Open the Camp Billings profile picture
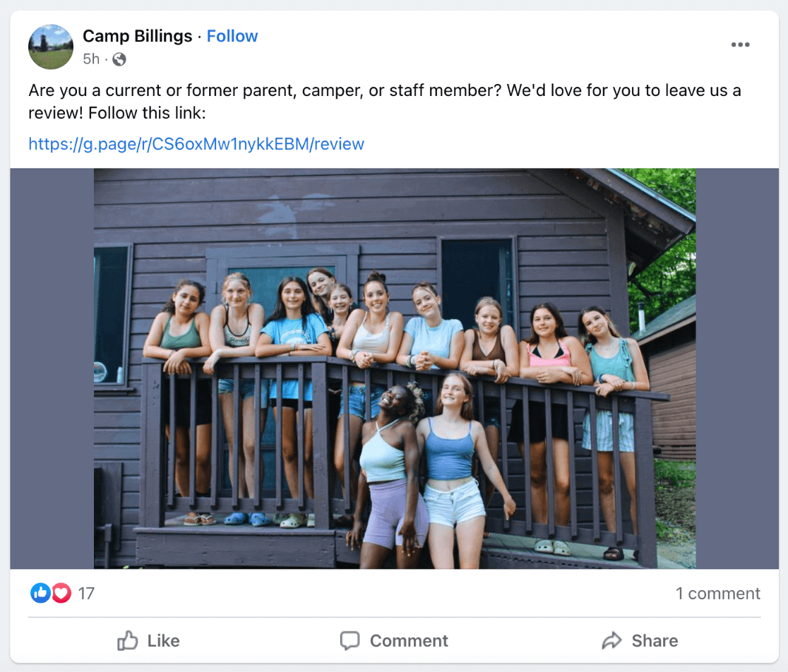Image resolution: width=788 pixels, height=672 pixels. [51, 47]
